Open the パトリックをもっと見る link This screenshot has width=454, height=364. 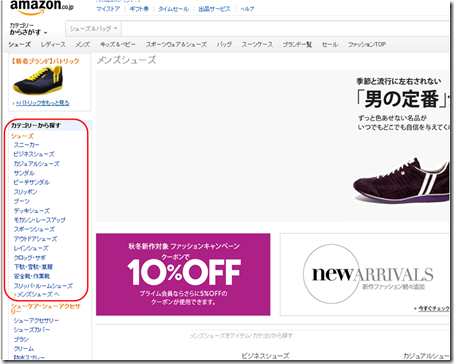pyautogui.click(x=42, y=103)
